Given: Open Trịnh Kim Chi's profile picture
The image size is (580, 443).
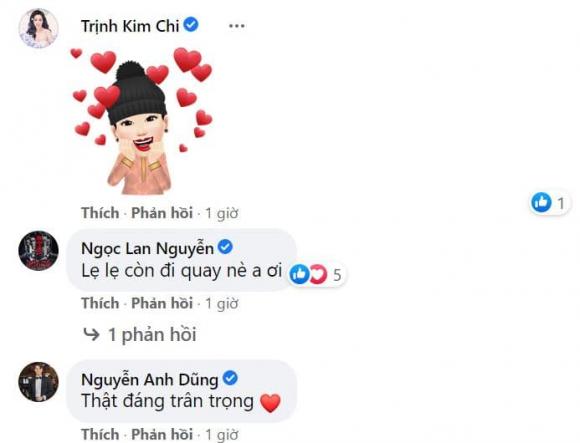Looking at the screenshot, I should pos(38,28).
